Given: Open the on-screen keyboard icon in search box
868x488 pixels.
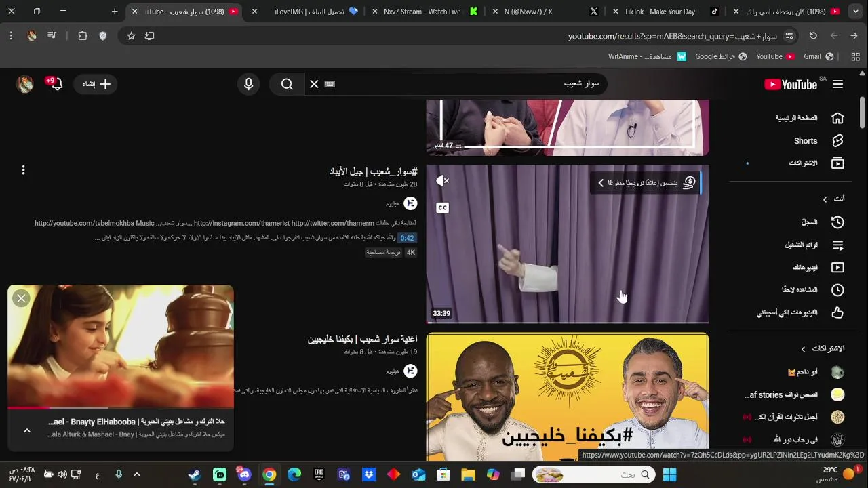Looking at the screenshot, I should point(330,84).
